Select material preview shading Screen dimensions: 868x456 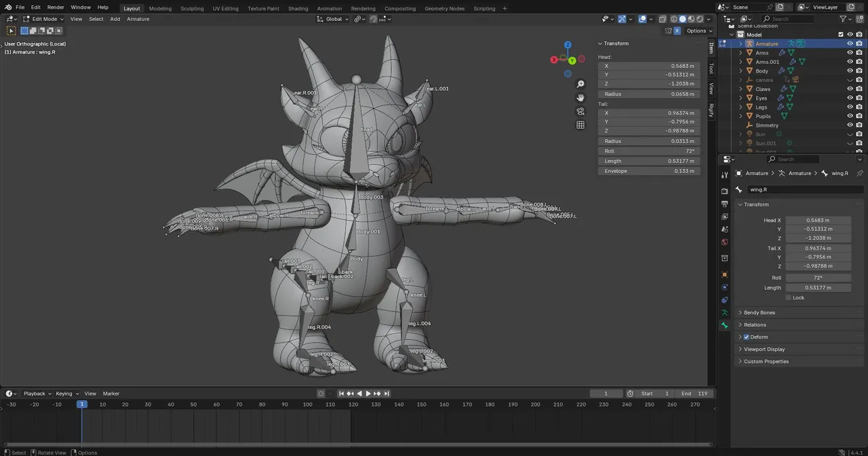pos(692,19)
